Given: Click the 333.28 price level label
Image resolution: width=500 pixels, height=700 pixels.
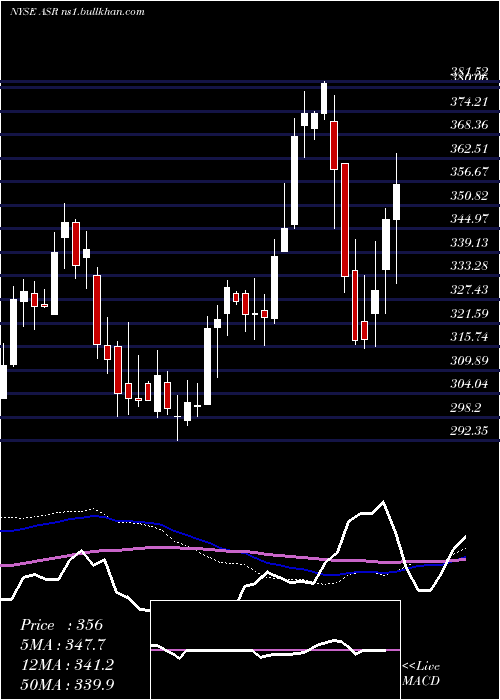Looking at the screenshot, I should point(468,267).
